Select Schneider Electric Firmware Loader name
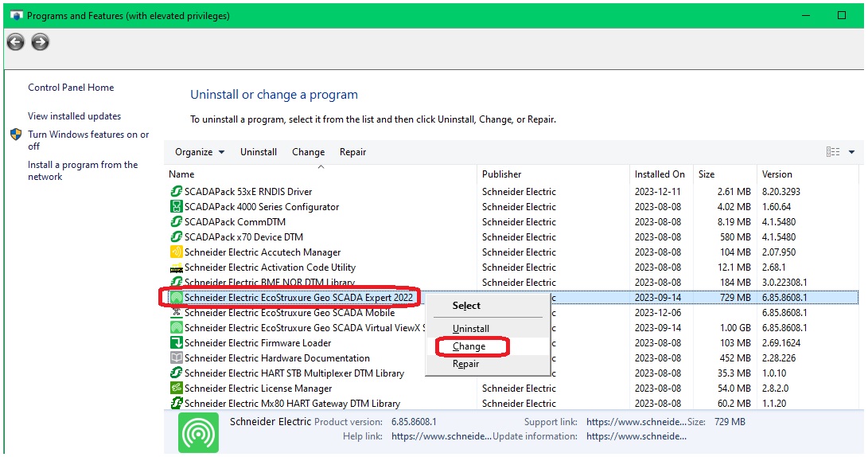This screenshot has width=868, height=457. coord(258,343)
